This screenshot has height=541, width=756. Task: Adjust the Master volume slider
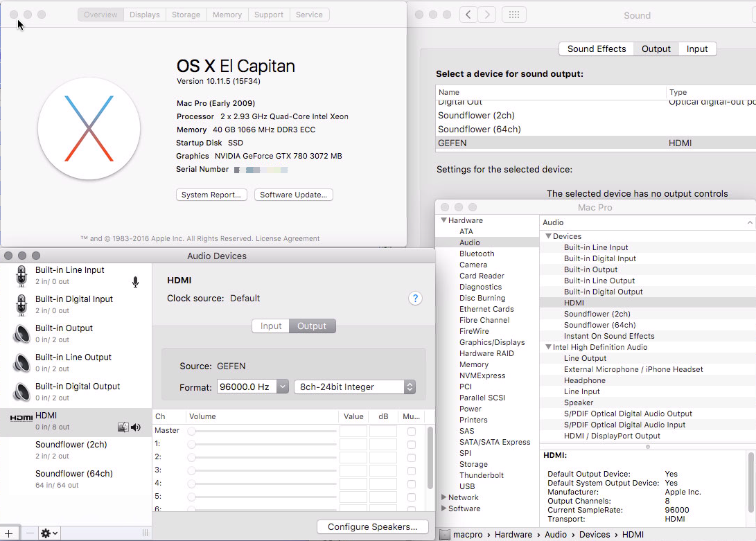[x=263, y=431]
